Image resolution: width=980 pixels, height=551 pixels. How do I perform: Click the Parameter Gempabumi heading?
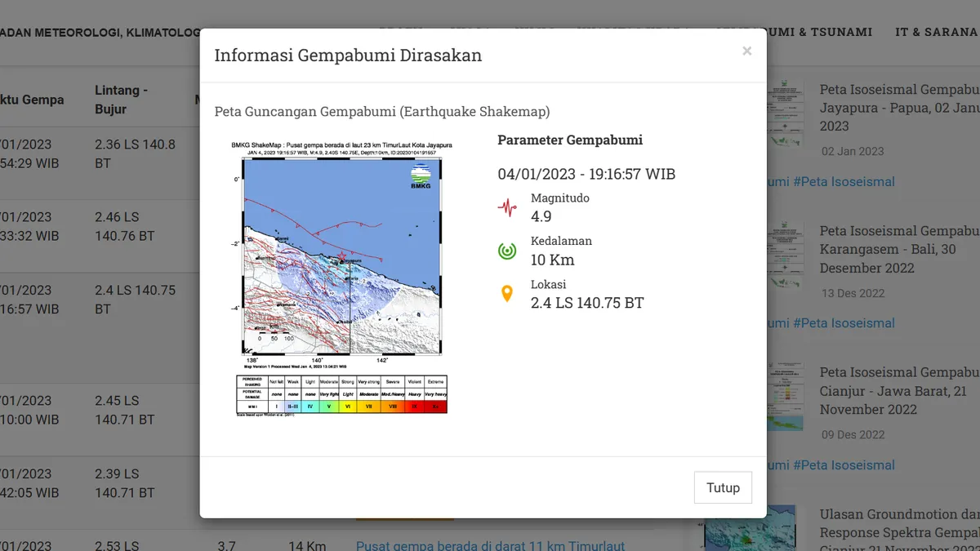point(570,140)
